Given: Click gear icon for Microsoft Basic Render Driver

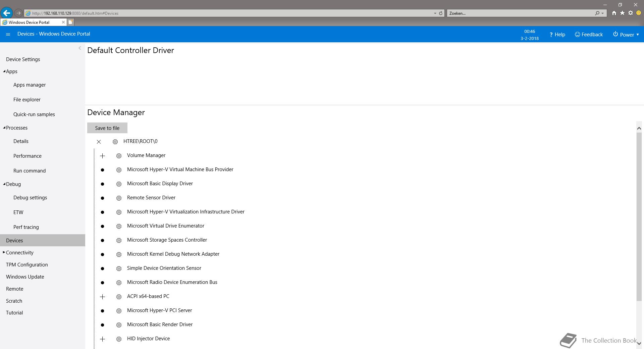Looking at the screenshot, I should pyautogui.click(x=119, y=325).
